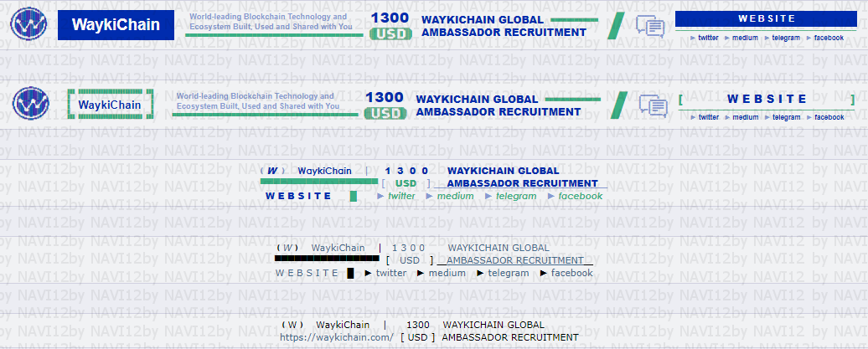Click plain WEBSITE text in fourth signature
This screenshot has height=349, width=868.
[307, 273]
